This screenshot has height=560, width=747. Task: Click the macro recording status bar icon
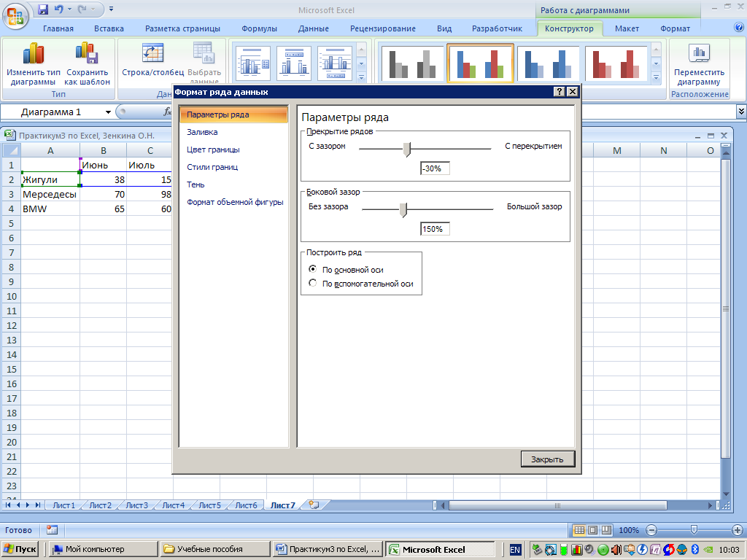pyautogui.click(x=52, y=530)
